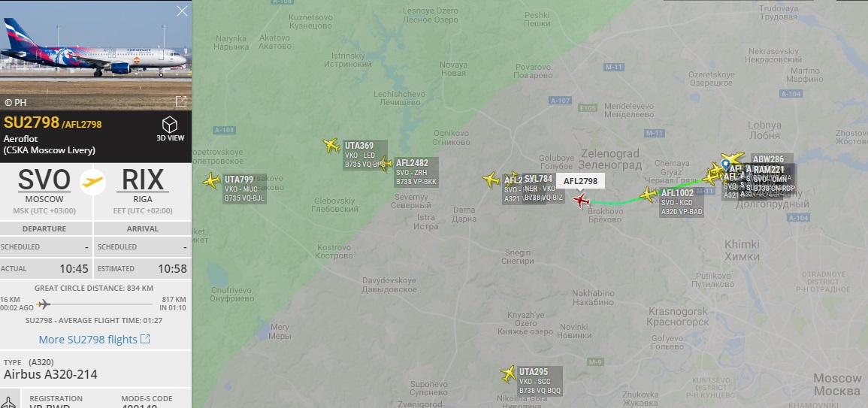Select the red AFL2798 aircraft on map
868x408 pixels.
coord(581,200)
